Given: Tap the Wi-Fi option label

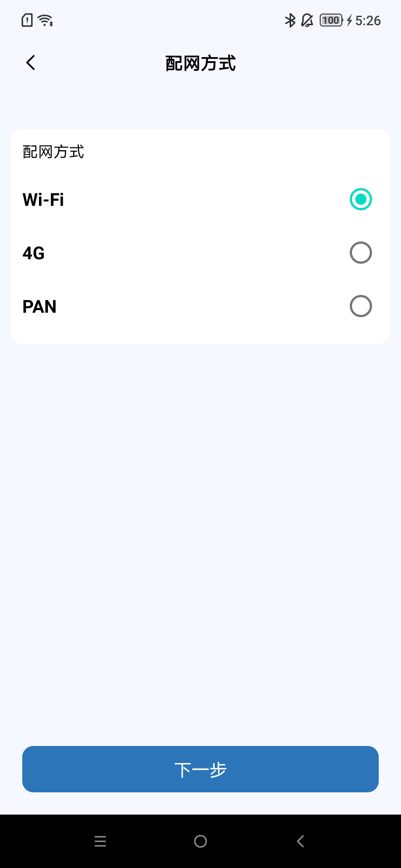Looking at the screenshot, I should click(x=43, y=200).
